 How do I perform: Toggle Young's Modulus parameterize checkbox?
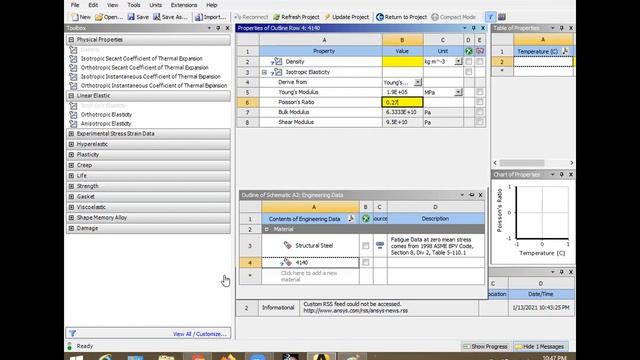(x=480, y=92)
